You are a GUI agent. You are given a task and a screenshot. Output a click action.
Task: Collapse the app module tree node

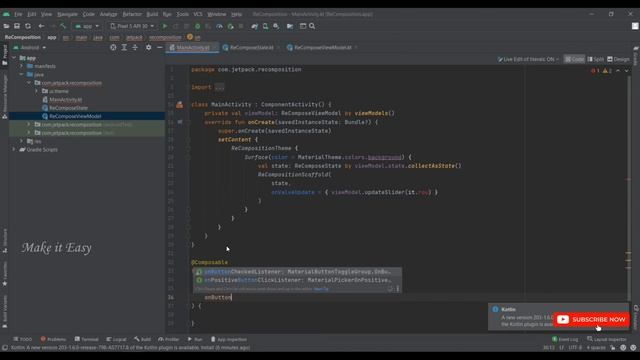pyautogui.click(x=14, y=58)
